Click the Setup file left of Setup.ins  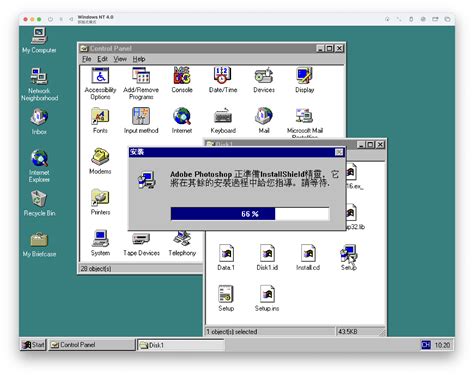[x=226, y=298]
